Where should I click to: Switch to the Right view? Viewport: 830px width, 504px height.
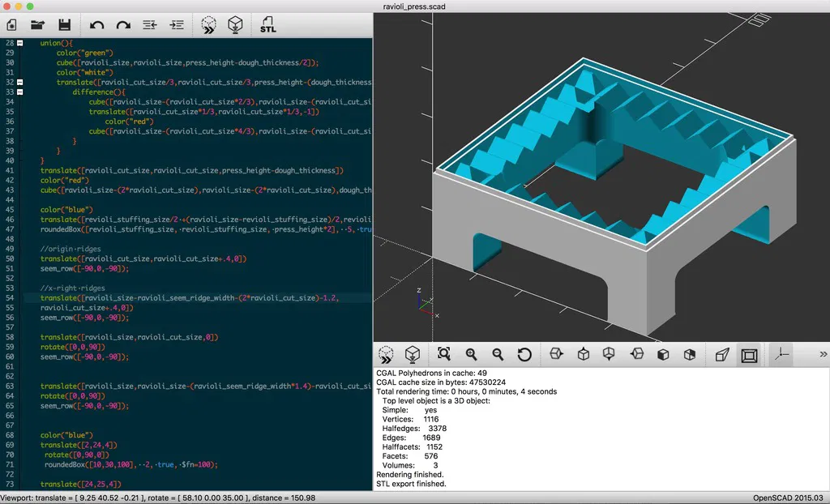[x=556, y=353]
